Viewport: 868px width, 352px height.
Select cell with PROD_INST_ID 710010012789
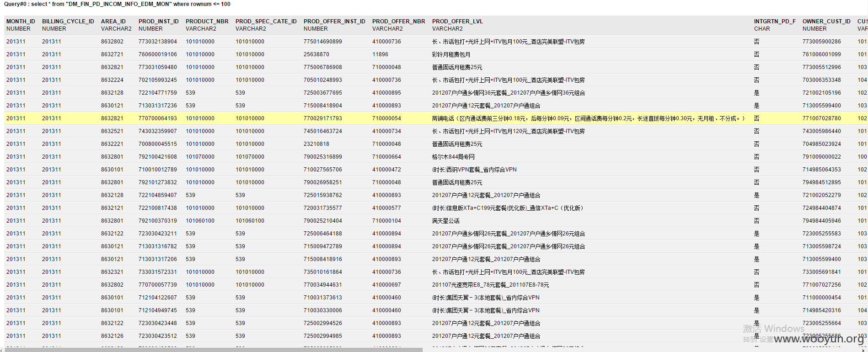point(158,170)
